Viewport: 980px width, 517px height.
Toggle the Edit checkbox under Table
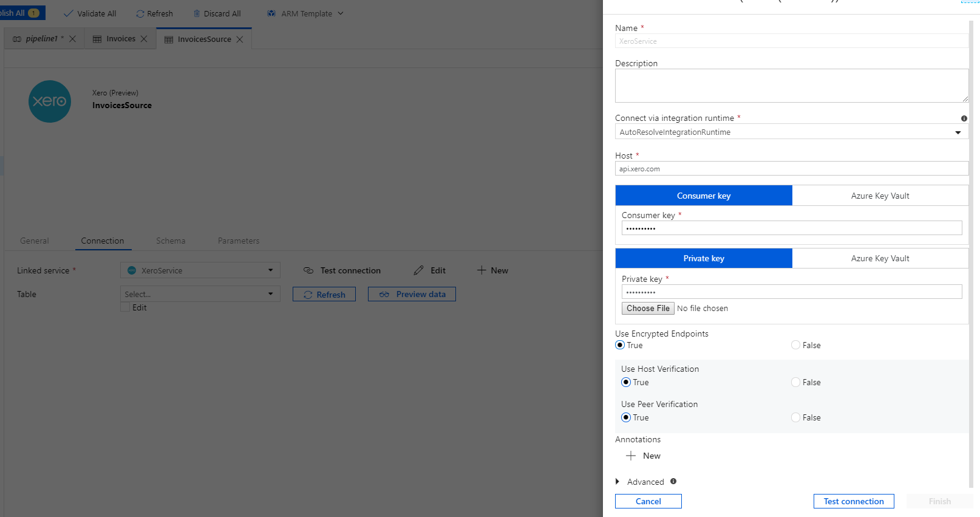click(125, 307)
